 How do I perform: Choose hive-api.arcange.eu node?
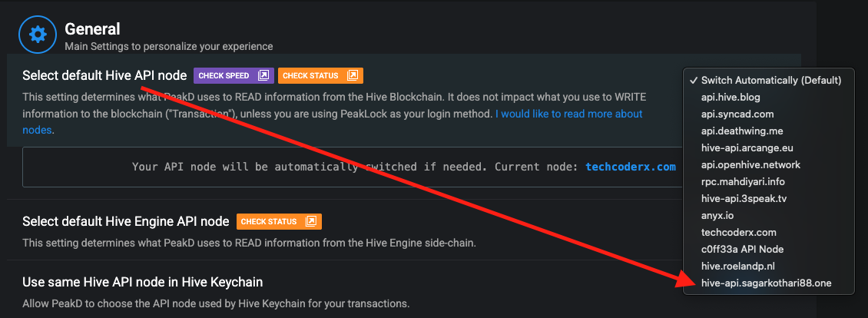pos(745,148)
